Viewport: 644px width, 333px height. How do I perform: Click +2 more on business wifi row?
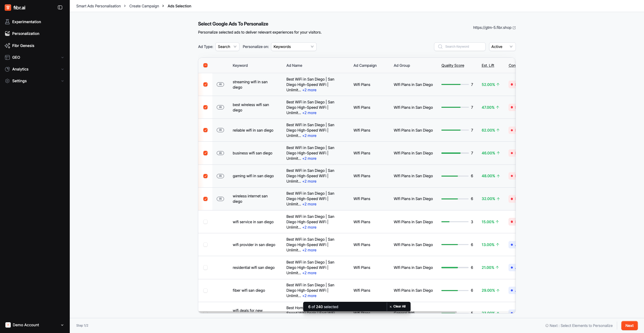point(309,158)
